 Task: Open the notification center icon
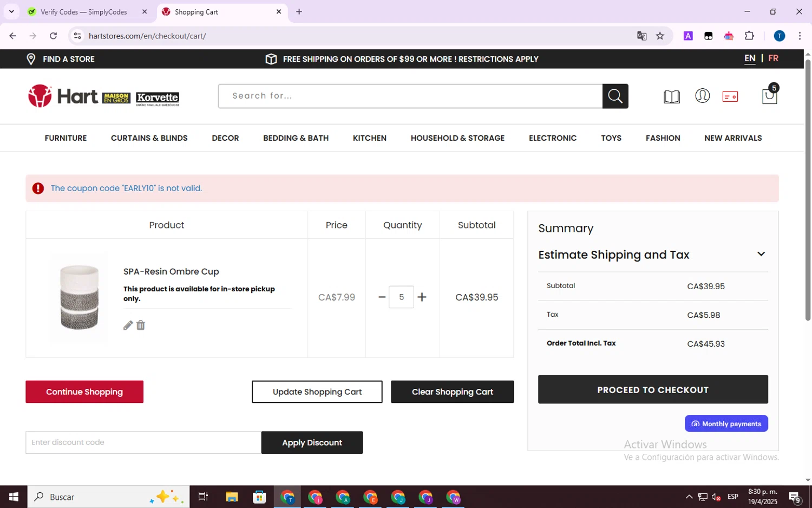click(x=795, y=497)
